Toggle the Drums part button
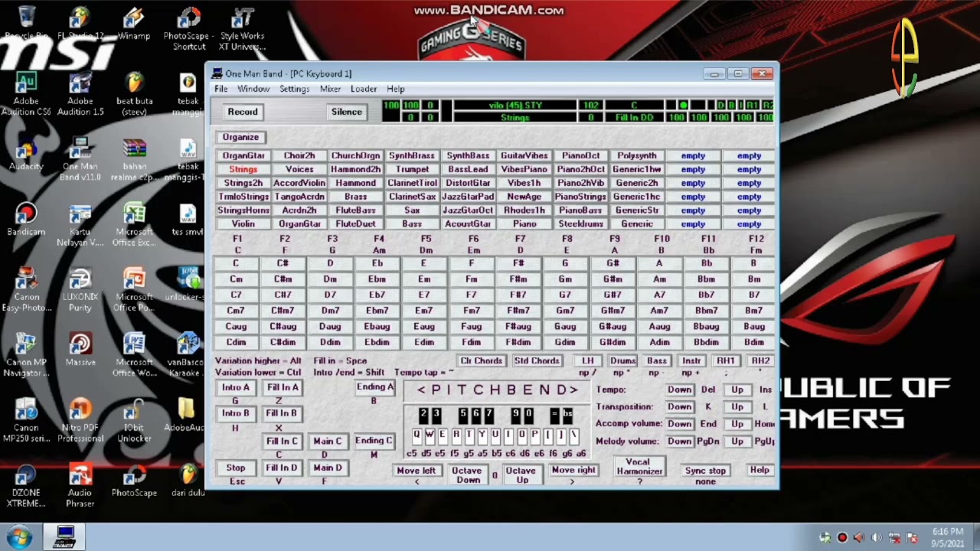Image resolution: width=980 pixels, height=551 pixels. (622, 360)
